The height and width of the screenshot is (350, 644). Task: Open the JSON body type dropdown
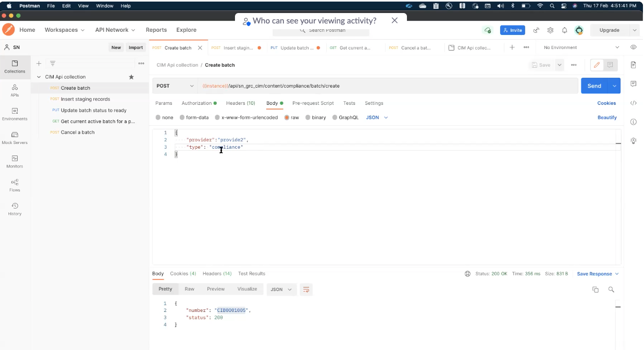pos(377,117)
